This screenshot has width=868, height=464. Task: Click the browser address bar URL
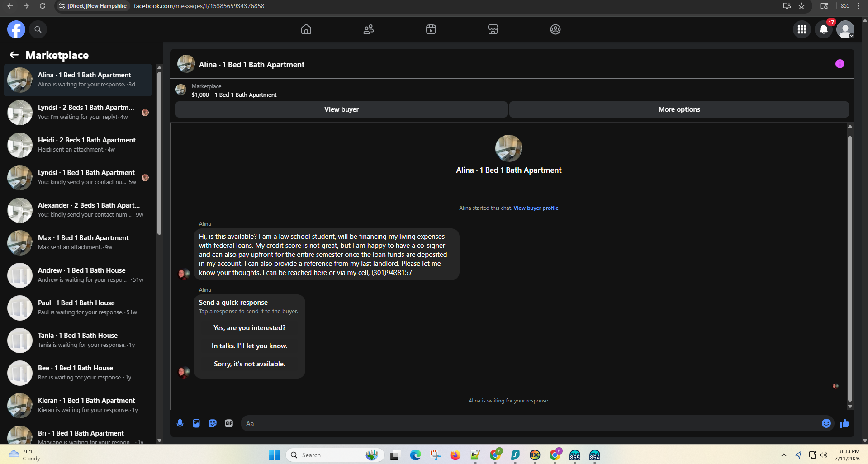click(x=199, y=6)
